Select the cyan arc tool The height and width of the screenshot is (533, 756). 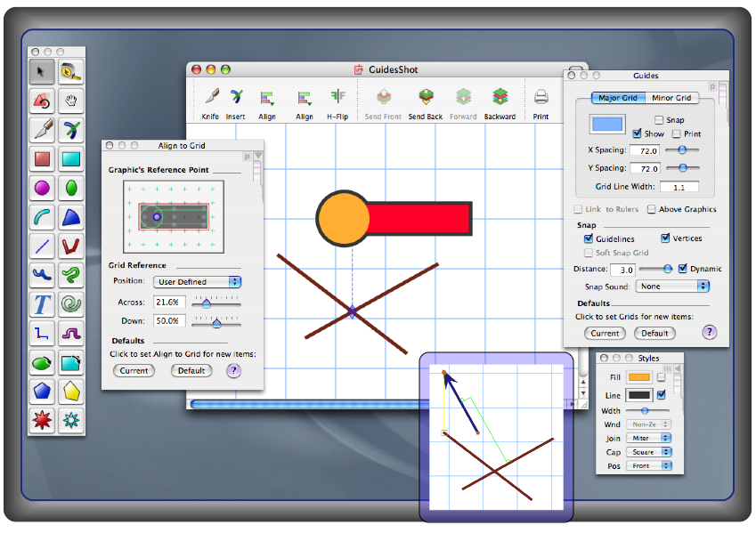click(x=42, y=217)
